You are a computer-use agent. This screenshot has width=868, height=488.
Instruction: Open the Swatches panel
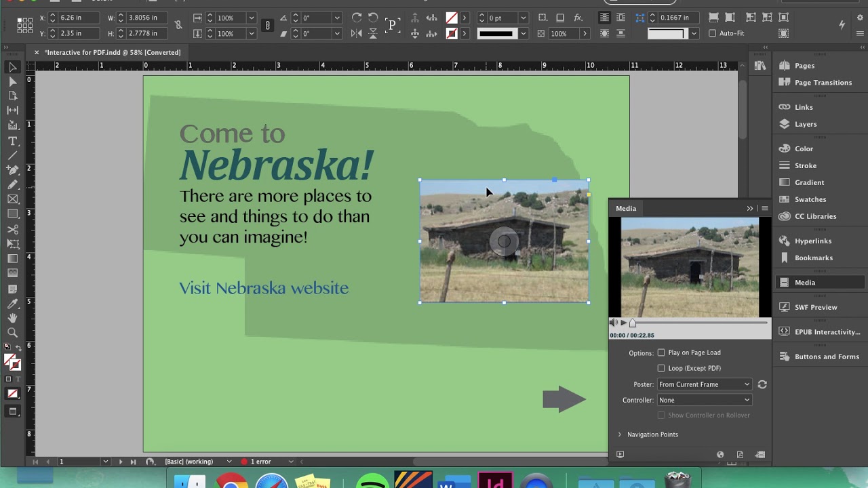(x=810, y=199)
